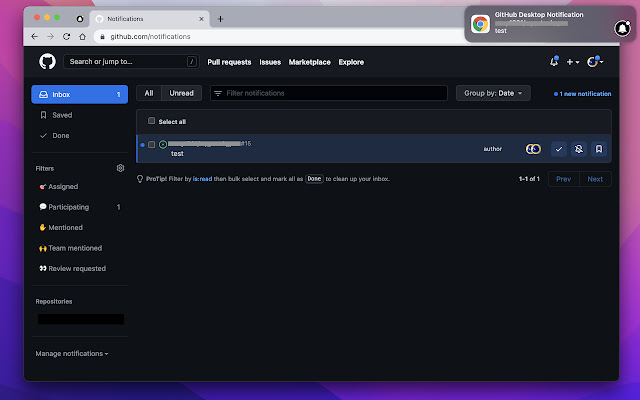Open the Inbox section
Screen dimensions: 640x400
(x=80, y=94)
